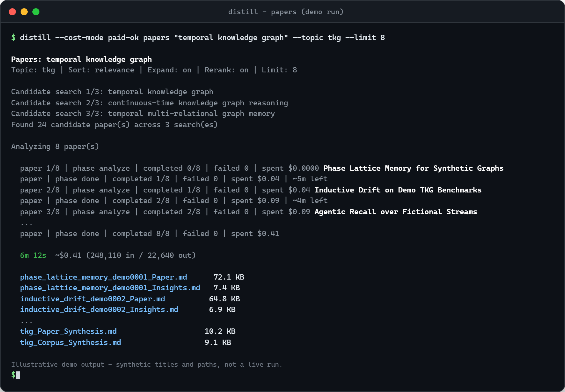The image size is (565, 392).
Task: Click title 'Agentic Recall over Fictional Streams'
Action: click(x=396, y=212)
